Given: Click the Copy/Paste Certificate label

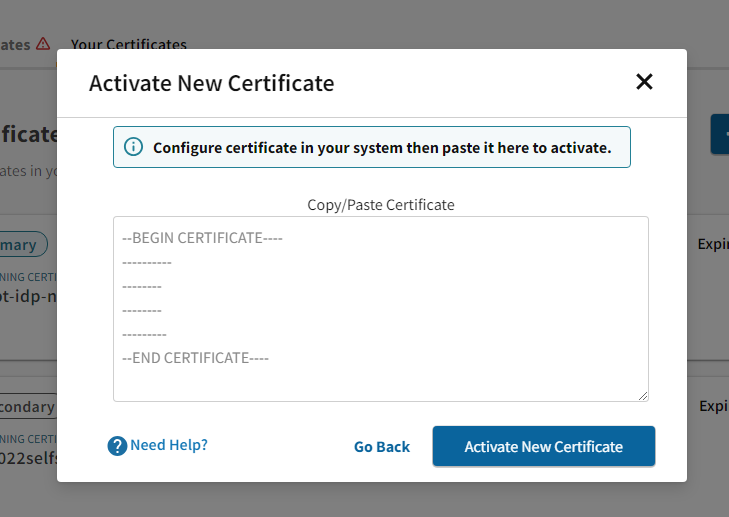Looking at the screenshot, I should (380, 204).
